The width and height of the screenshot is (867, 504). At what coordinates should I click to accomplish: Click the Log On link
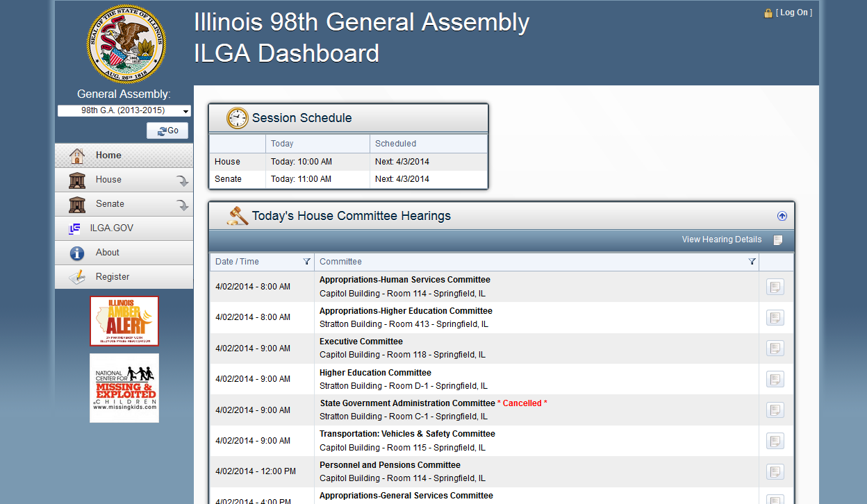point(794,12)
